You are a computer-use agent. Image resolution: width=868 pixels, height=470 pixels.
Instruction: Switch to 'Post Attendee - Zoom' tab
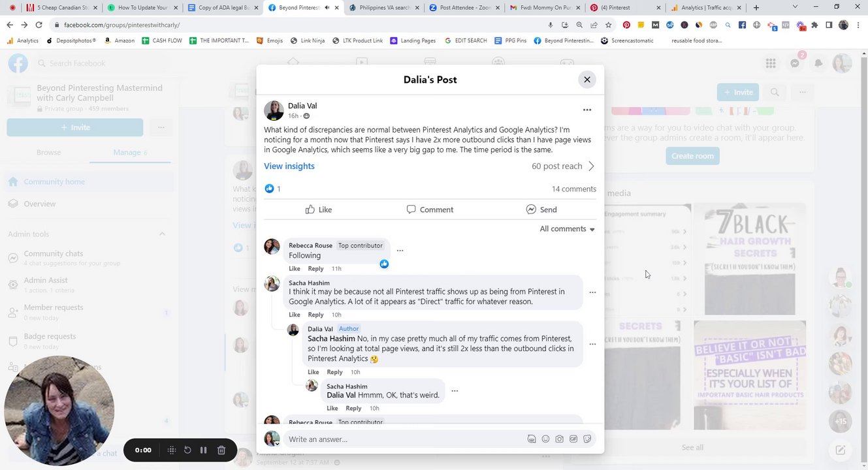click(464, 8)
